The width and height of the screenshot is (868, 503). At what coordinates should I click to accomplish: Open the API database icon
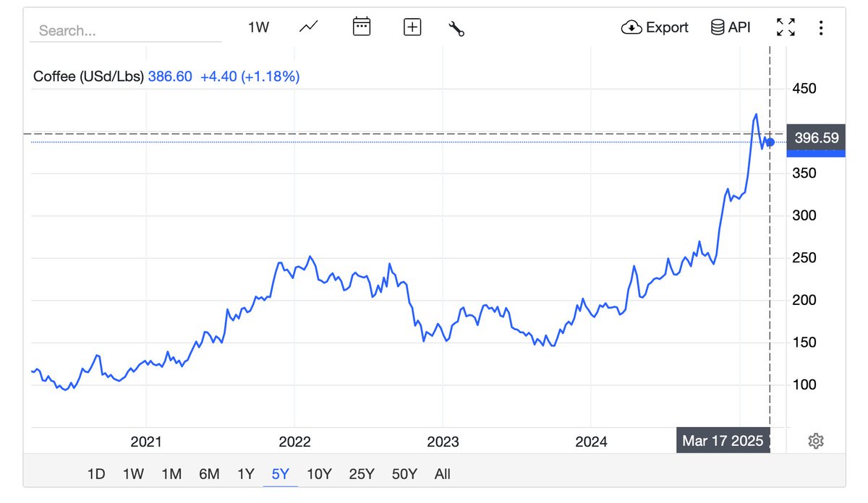pyautogui.click(x=717, y=27)
